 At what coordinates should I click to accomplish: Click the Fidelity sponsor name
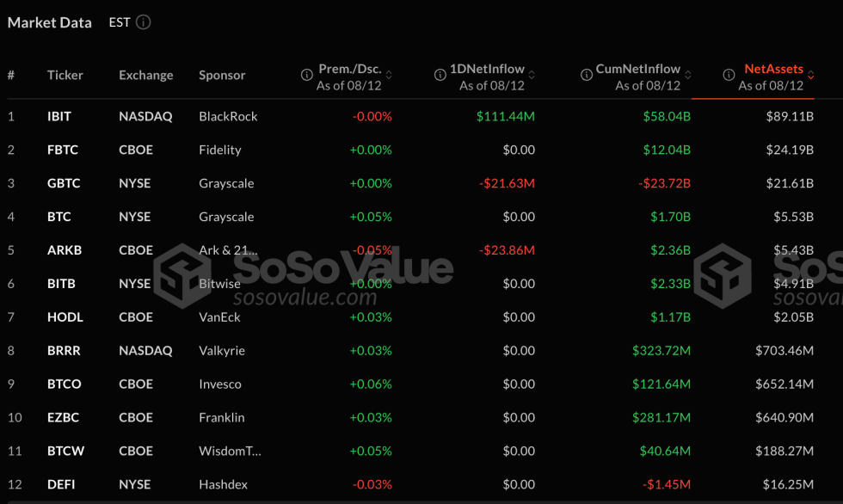click(x=220, y=150)
